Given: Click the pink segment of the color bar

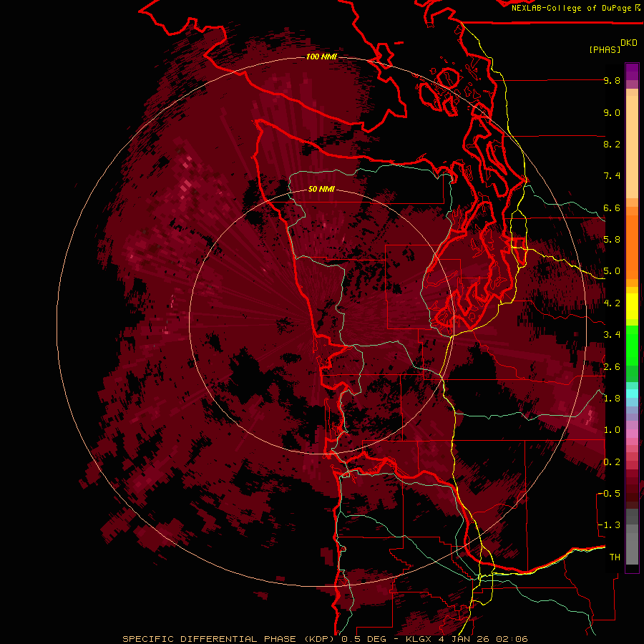Looking at the screenshot, I should click(x=632, y=434).
